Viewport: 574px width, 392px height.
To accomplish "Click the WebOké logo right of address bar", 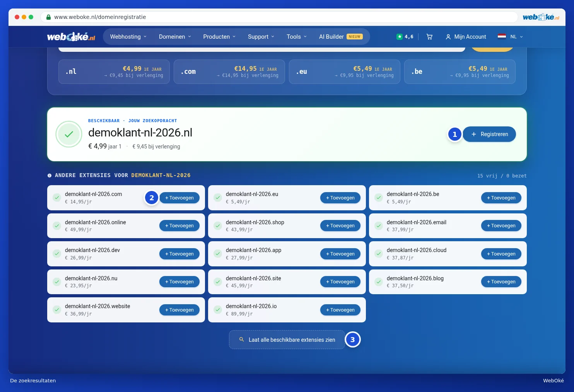I will click(x=541, y=17).
